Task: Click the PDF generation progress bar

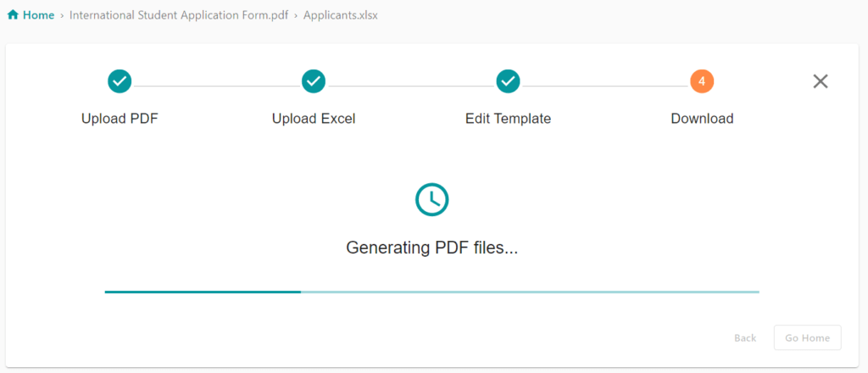Action: 431,292
